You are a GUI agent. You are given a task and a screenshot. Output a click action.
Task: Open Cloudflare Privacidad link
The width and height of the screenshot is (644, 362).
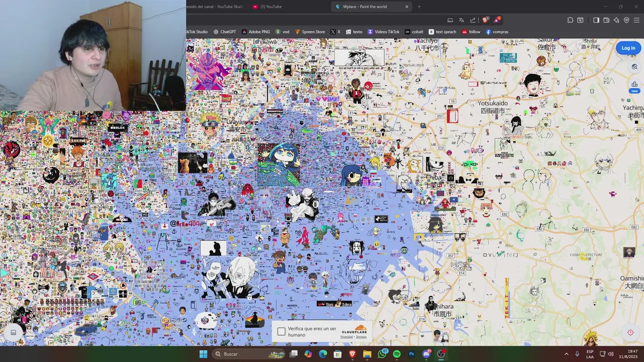[347, 337]
